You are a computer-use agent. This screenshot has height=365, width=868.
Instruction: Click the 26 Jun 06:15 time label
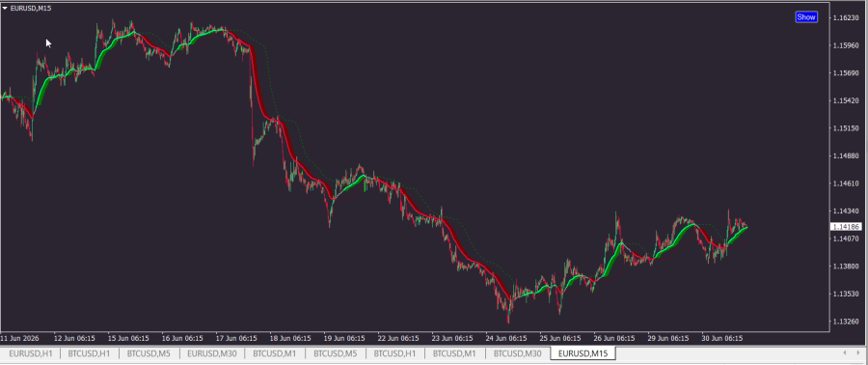point(614,338)
